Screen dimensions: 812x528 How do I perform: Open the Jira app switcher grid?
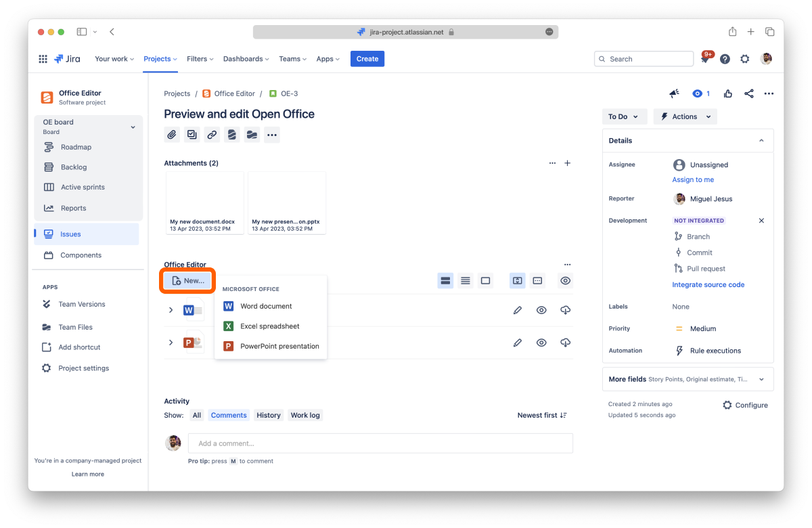click(x=43, y=59)
